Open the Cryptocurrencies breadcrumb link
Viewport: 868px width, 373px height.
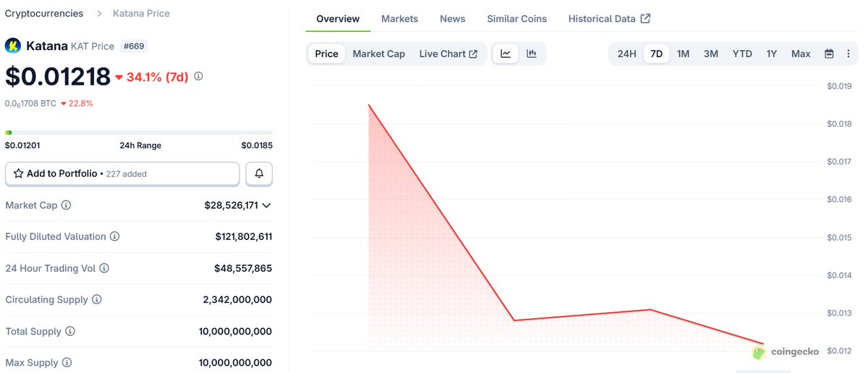(x=44, y=14)
